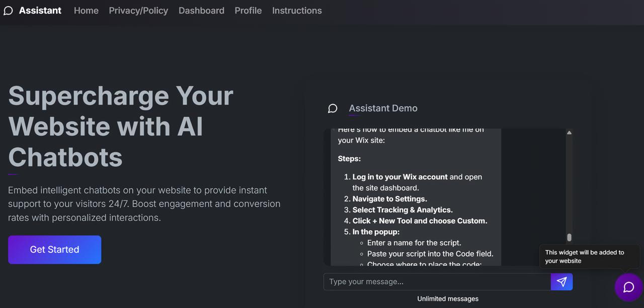Open the purple floating chat widget
The height and width of the screenshot is (308, 644).
(628, 287)
